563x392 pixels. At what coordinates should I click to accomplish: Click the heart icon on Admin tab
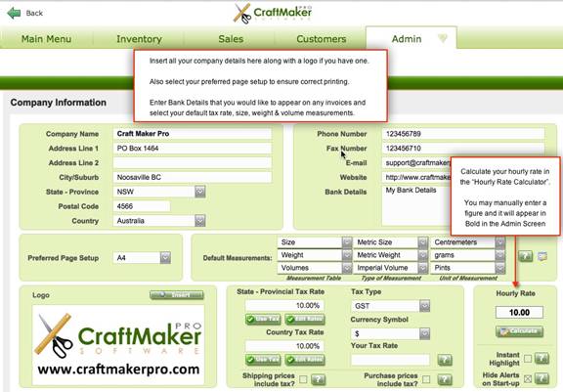443,38
